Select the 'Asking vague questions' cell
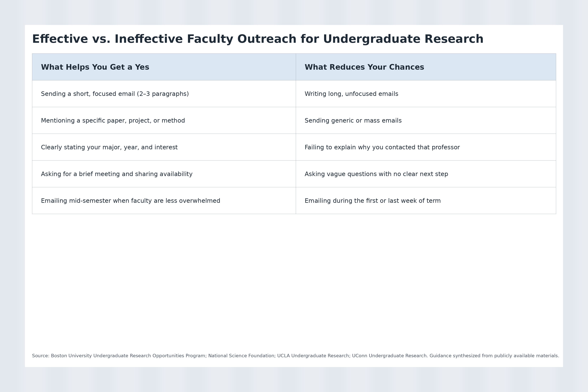588x392 pixels. tap(376, 174)
